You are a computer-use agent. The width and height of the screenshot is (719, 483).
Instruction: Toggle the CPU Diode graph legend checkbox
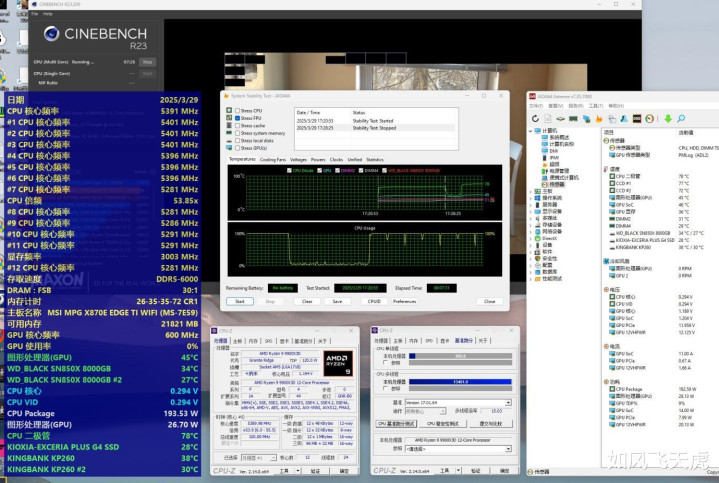pyautogui.click(x=289, y=170)
